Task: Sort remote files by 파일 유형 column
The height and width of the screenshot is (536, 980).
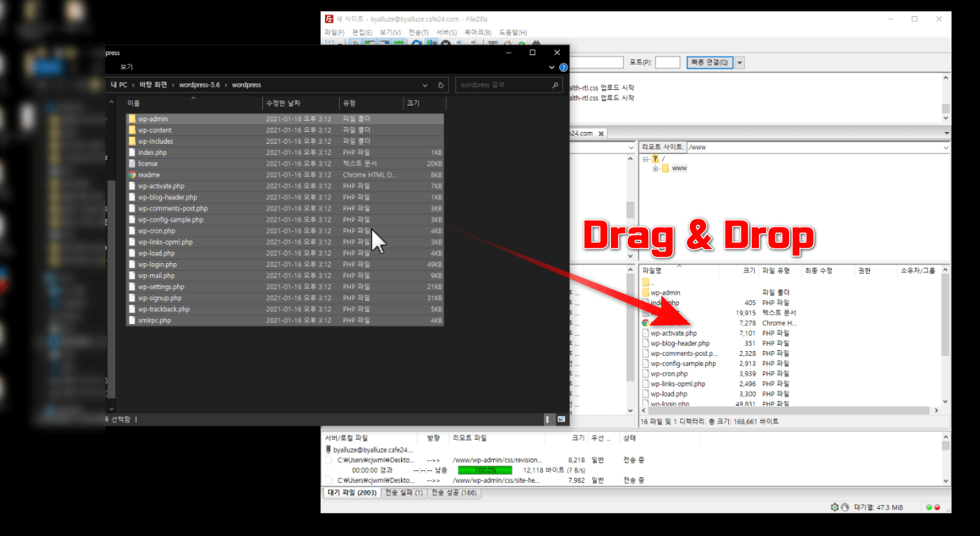Action: pyautogui.click(x=776, y=270)
